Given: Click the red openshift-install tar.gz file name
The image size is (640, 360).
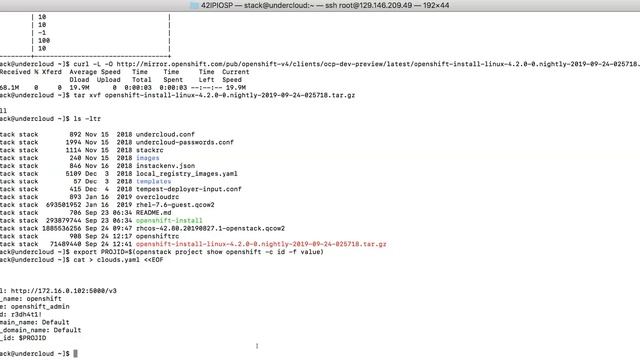Looking at the screenshot, I should [x=261, y=244].
